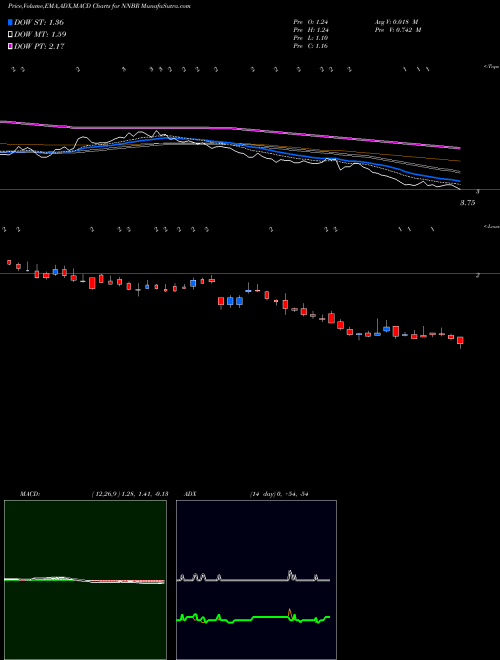Open the green MACD indicator panel

coord(85,580)
